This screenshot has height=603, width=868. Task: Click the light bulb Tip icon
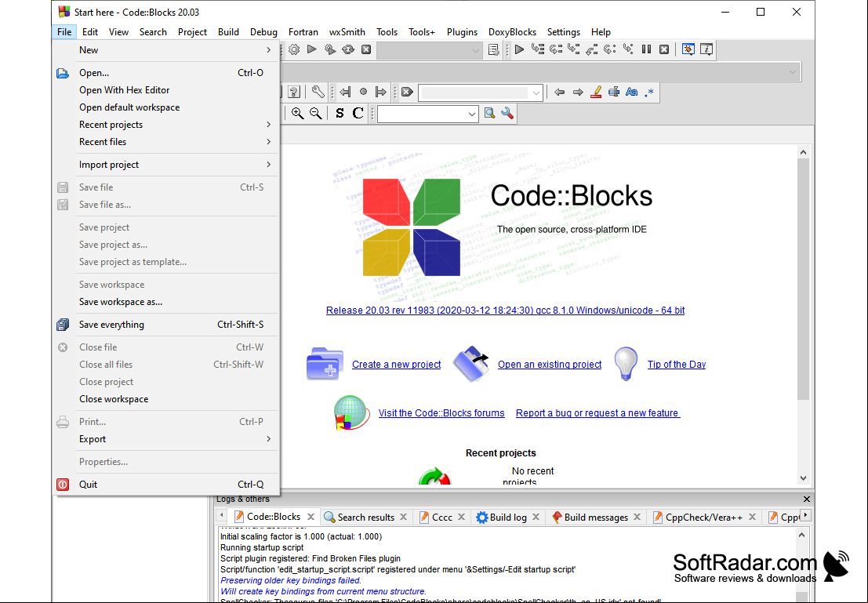[x=626, y=364]
